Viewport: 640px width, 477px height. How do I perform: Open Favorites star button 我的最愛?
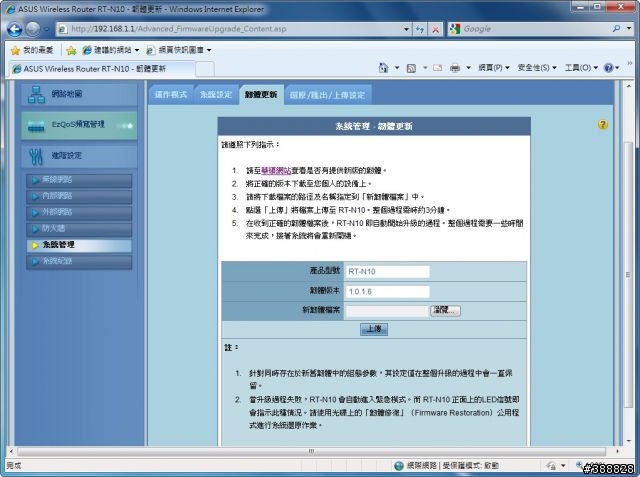(32, 50)
